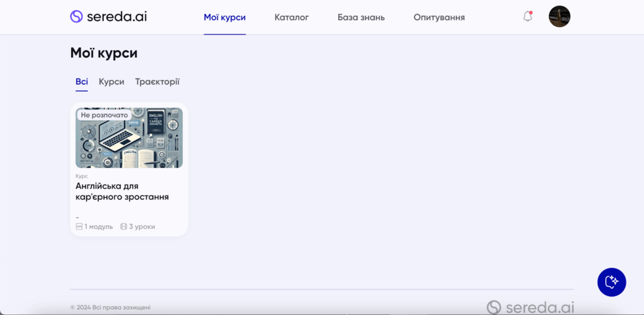Launch the AI assistant floating button
The height and width of the screenshot is (315, 644).
[x=611, y=282]
